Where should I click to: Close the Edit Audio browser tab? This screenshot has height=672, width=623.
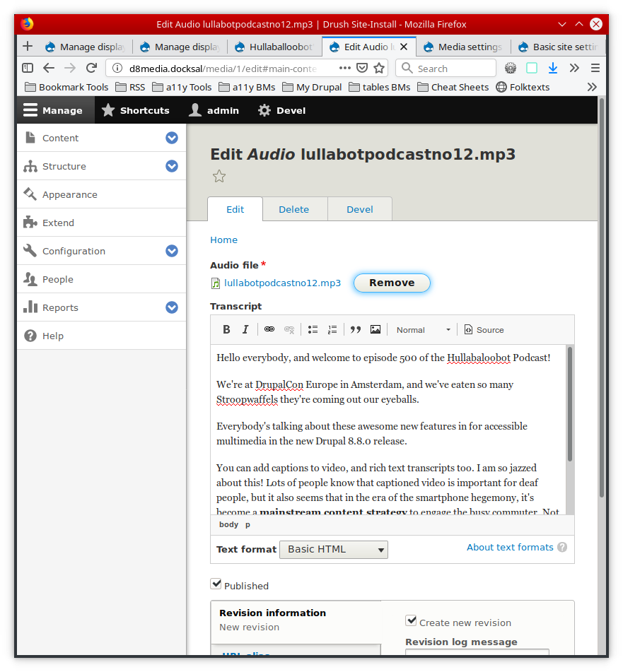[404, 47]
